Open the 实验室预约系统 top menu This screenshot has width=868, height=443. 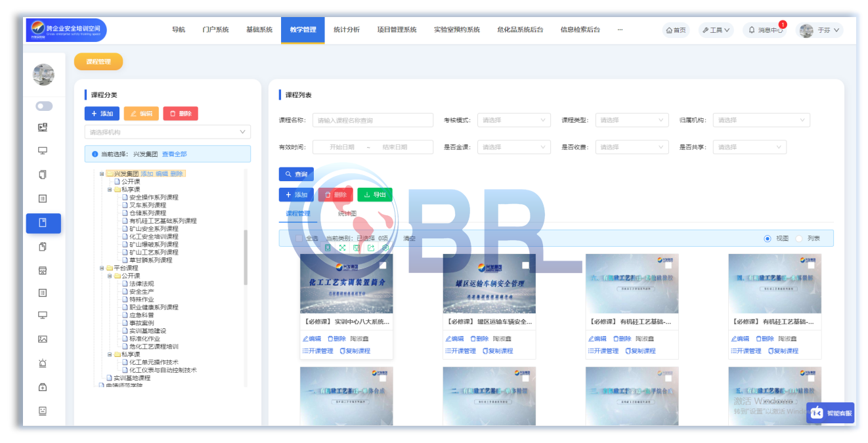457,30
